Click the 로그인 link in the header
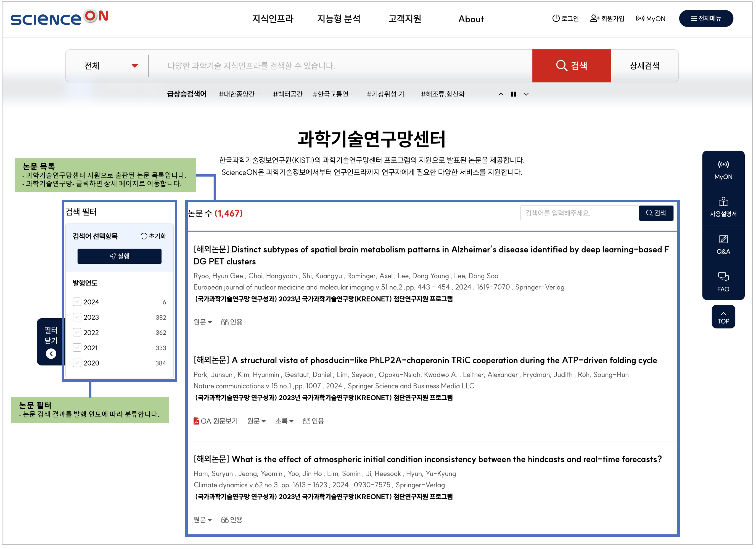 click(x=566, y=19)
